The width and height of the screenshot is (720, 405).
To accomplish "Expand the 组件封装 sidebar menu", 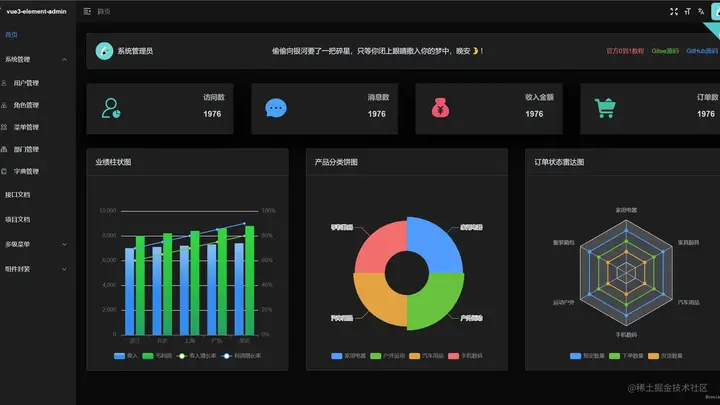I will (x=36, y=269).
